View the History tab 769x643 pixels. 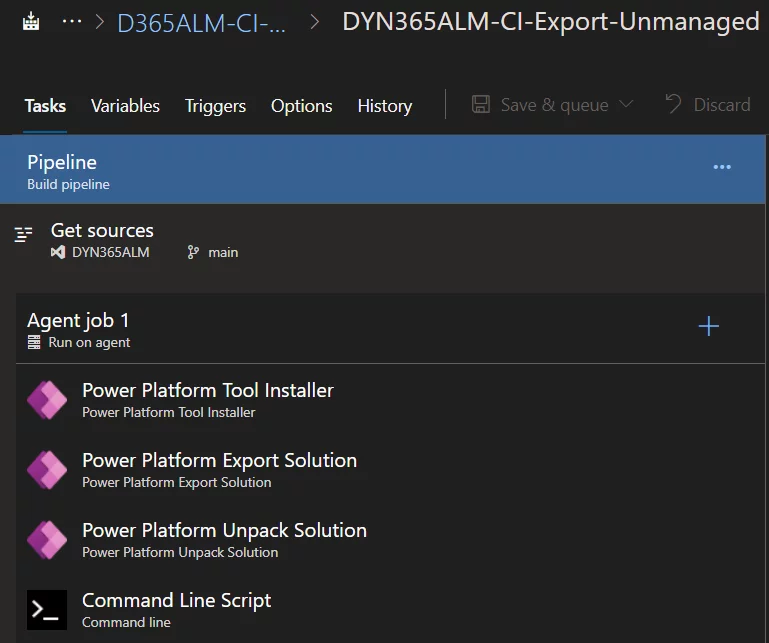(385, 106)
